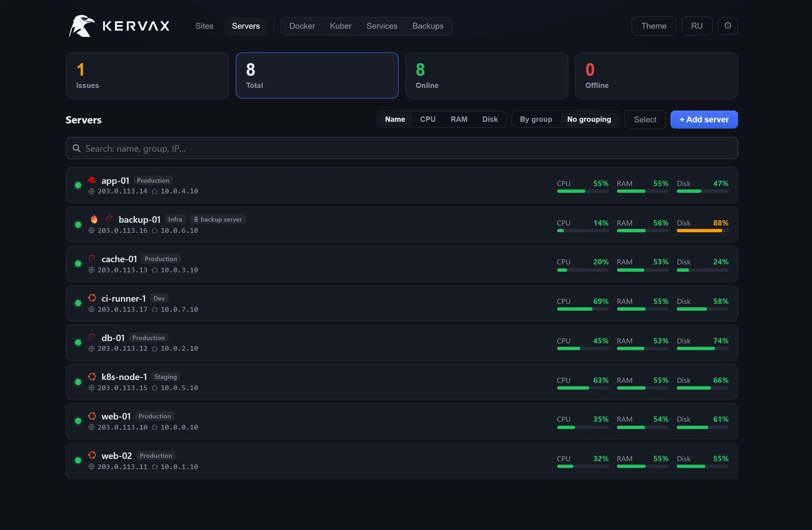Viewport: 812px width, 530px height.
Task: Open settings via the gear icon
Action: (728, 26)
